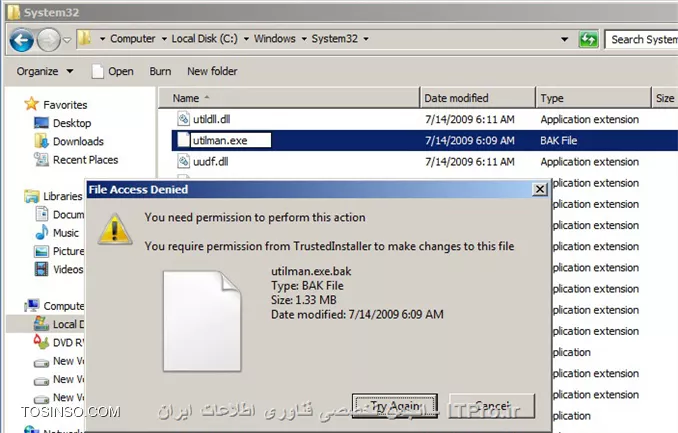Click the date 7/14/2009 6:09 AM cell

click(470, 141)
